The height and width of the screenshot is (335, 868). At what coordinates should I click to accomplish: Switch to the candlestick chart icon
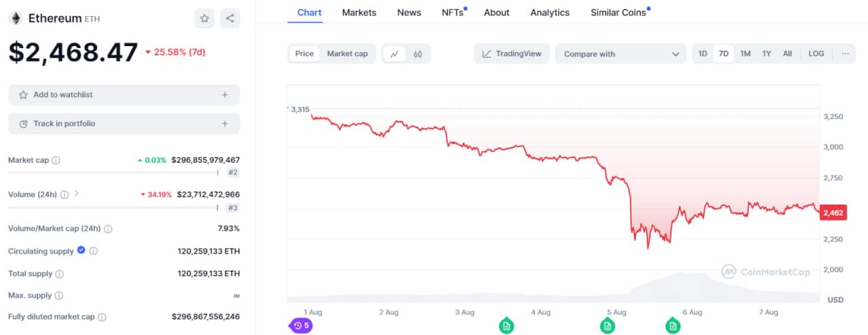click(418, 54)
